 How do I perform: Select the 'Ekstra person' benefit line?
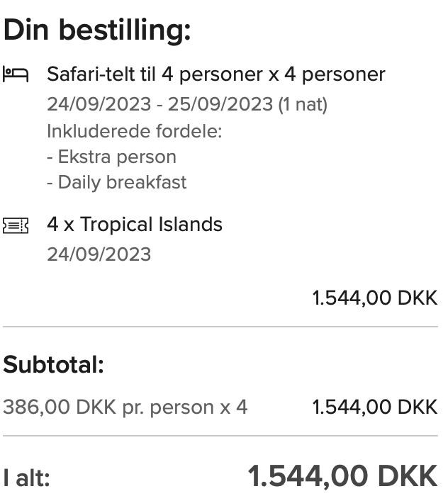112,157
